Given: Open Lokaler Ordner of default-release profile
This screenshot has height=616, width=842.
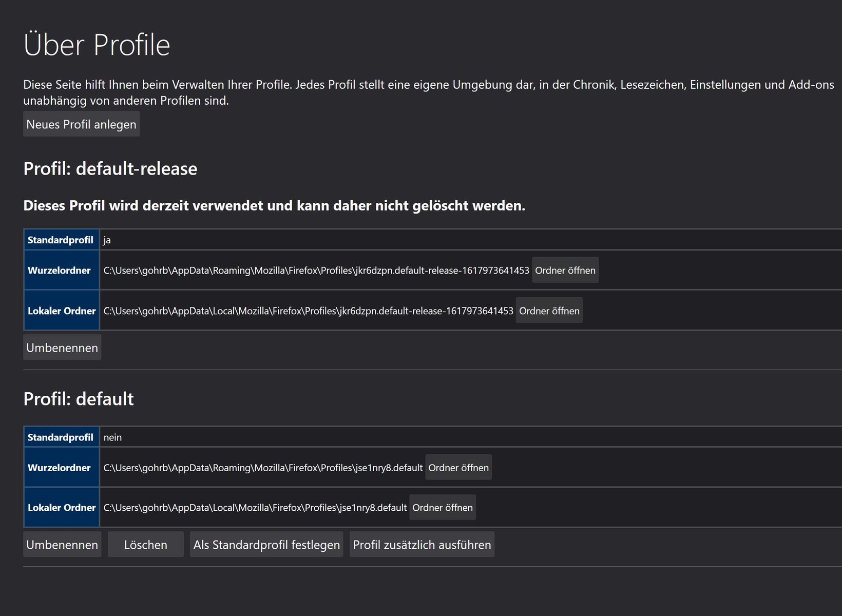Looking at the screenshot, I should point(549,311).
